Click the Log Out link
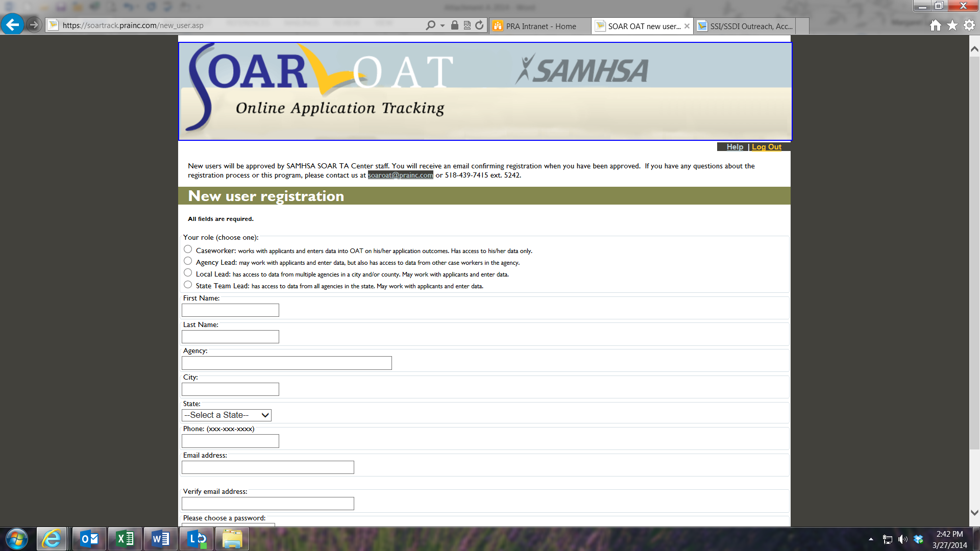This screenshot has width=980, height=551. (x=766, y=147)
